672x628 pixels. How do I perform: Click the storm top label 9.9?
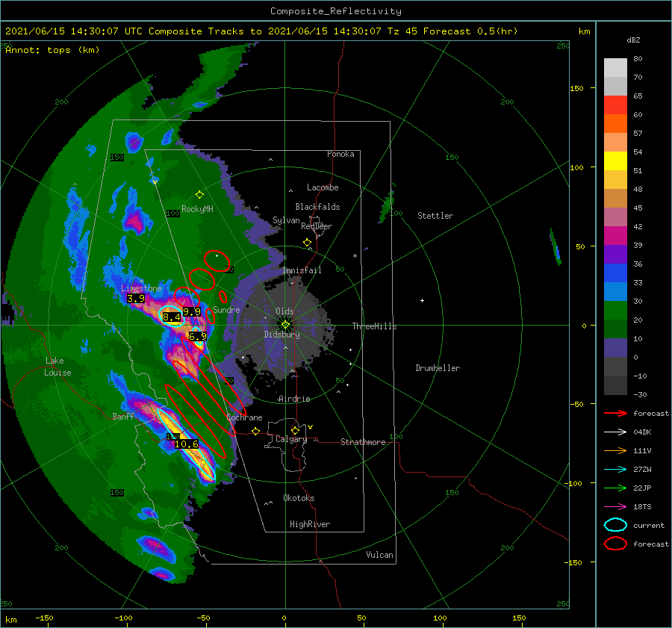[192, 311]
